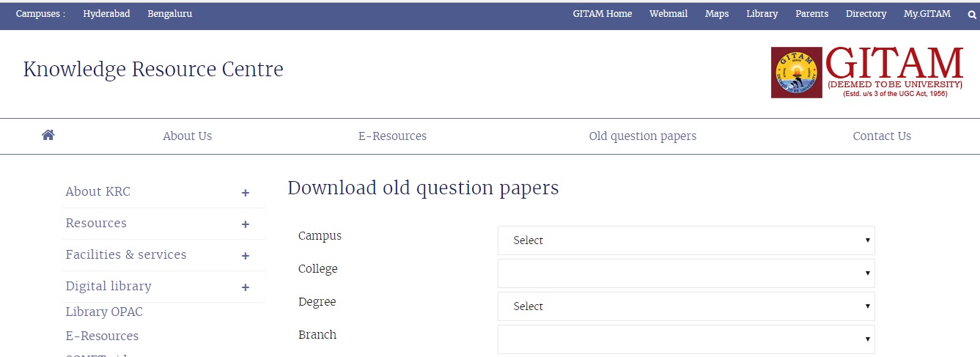Image resolution: width=980 pixels, height=357 pixels.
Task: Open the My.GITAM link
Action: 927,14
